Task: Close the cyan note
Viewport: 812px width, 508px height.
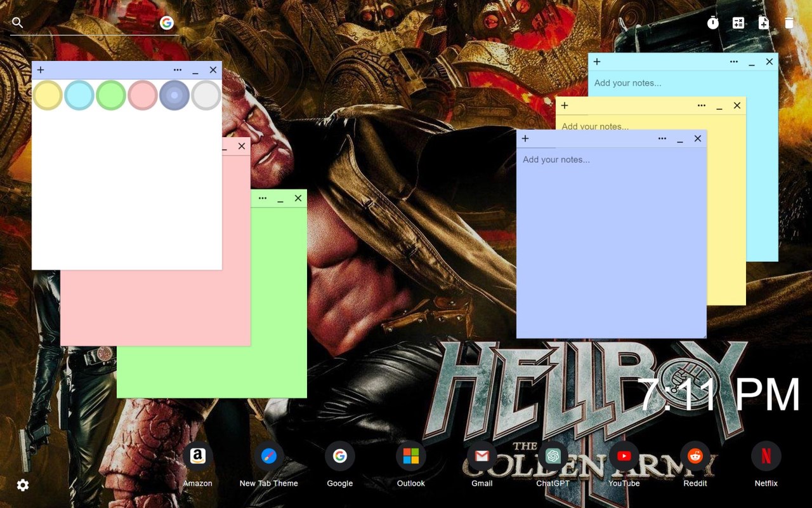Action: [769, 62]
